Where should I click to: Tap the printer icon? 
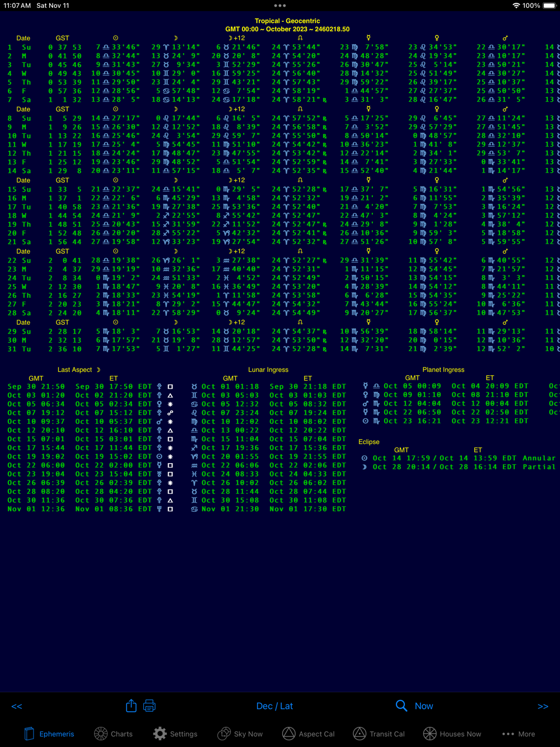point(150,706)
